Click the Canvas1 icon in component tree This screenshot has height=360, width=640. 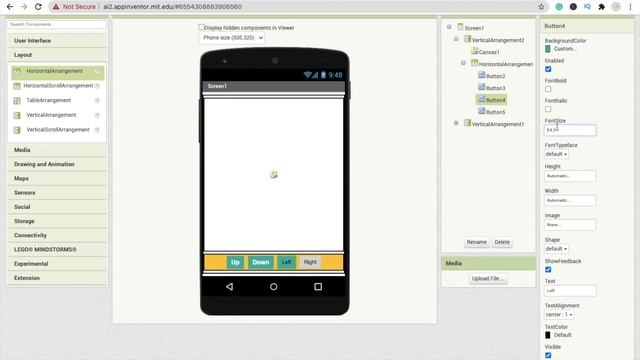(474, 51)
